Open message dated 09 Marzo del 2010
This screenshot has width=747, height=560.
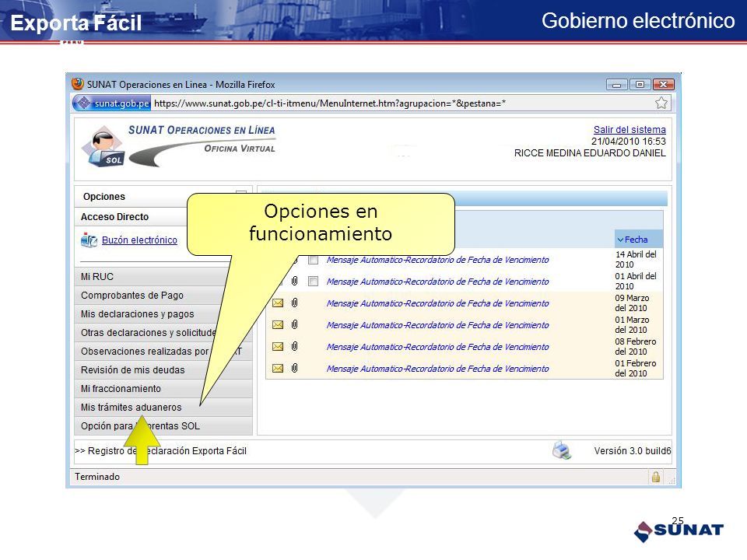pos(437,303)
